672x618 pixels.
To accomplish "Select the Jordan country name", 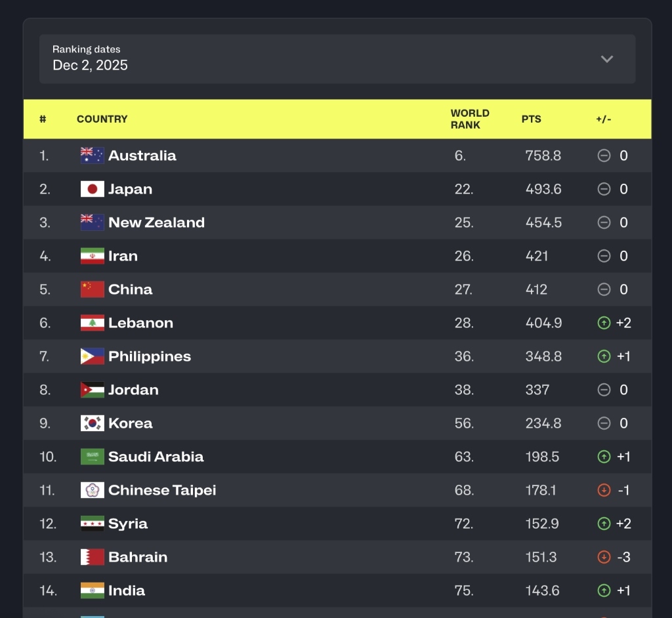I will pos(133,390).
